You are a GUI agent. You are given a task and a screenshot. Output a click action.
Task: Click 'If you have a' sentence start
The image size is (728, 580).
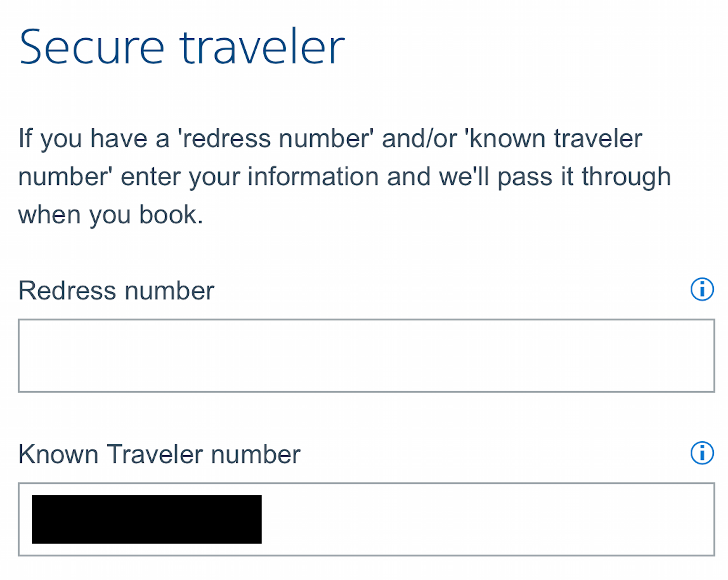pyautogui.click(x=93, y=138)
